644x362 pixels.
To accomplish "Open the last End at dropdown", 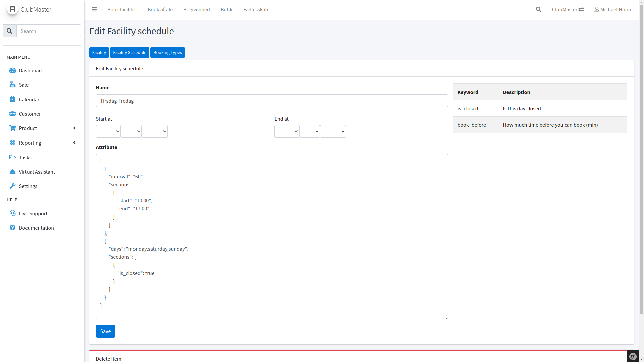I will [333, 131].
